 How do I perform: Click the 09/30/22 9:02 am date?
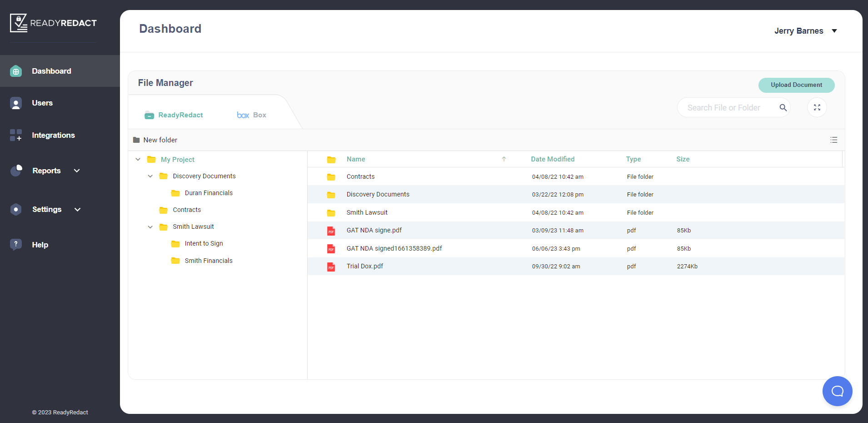556,267
